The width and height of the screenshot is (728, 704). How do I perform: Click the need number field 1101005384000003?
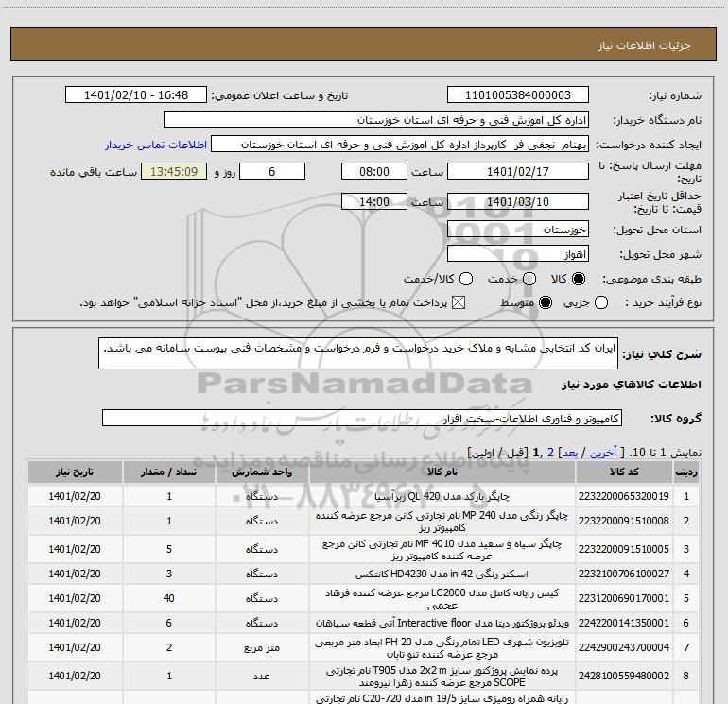click(x=518, y=94)
